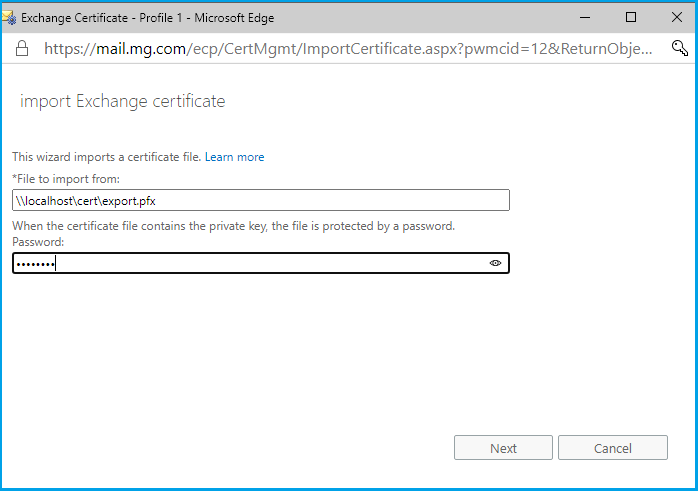698x491 pixels.
Task: Click the "import Exchange certificate" heading
Action: pos(122,102)
